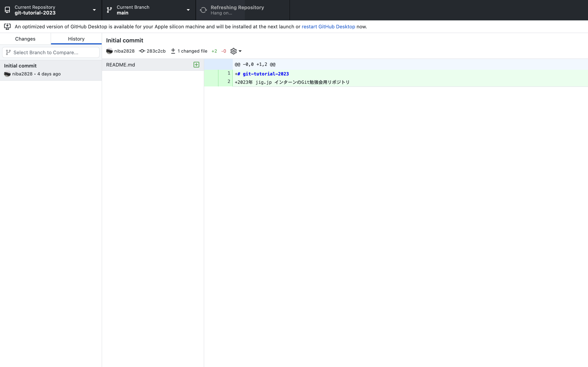Open the diff settings gear
The image size is (588, 367).
pos(233,51)
